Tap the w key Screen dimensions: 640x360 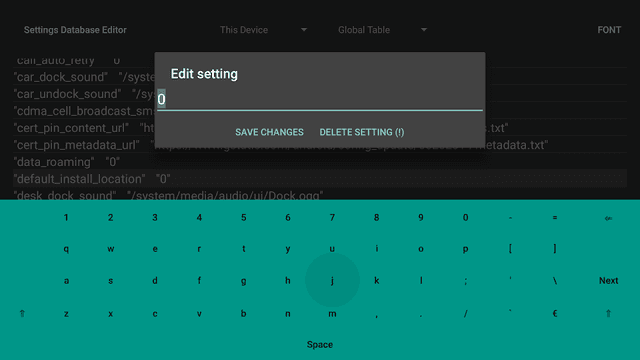tap(111, 249)
